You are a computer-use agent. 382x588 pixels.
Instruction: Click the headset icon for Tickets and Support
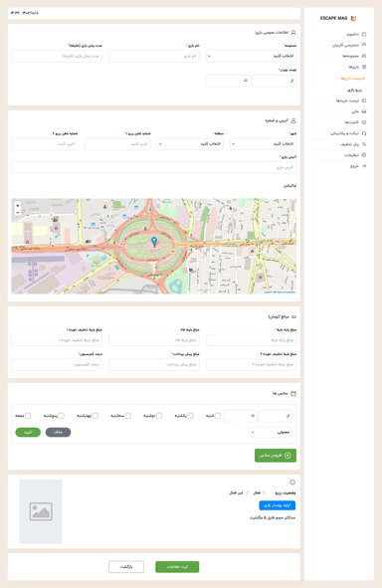(x=364, y=133)
